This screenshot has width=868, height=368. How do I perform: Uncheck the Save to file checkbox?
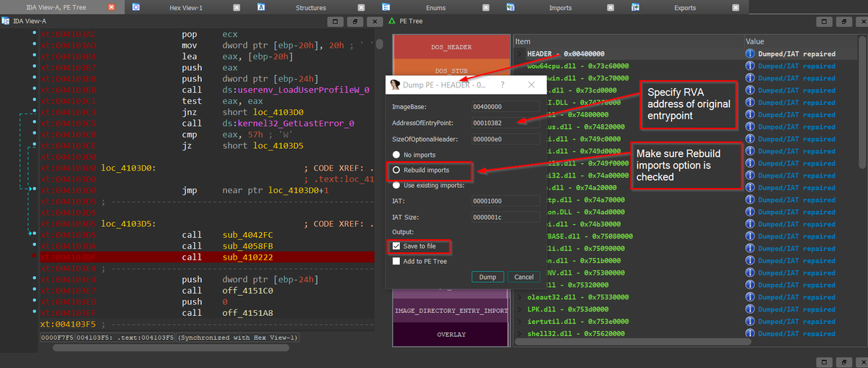click(x=396, y=247)
